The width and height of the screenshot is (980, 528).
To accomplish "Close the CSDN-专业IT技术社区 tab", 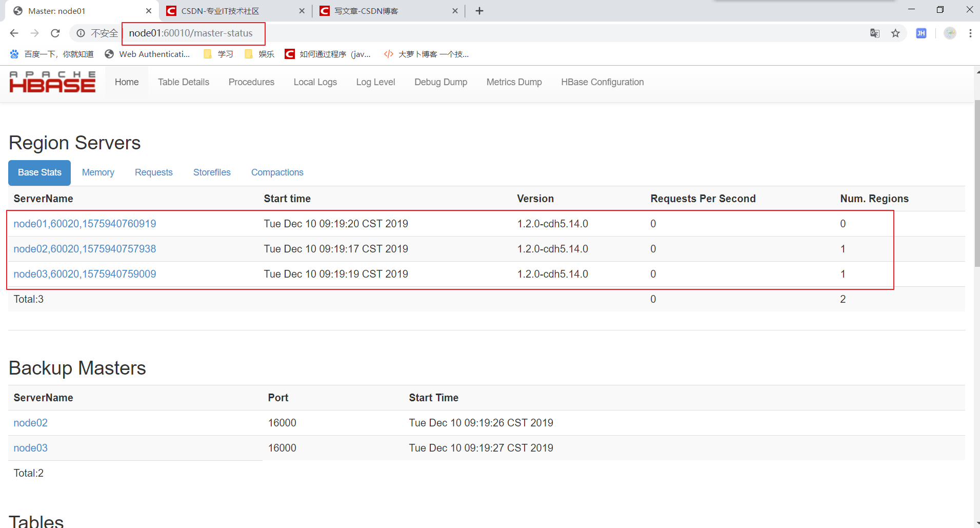I will 302,11.
